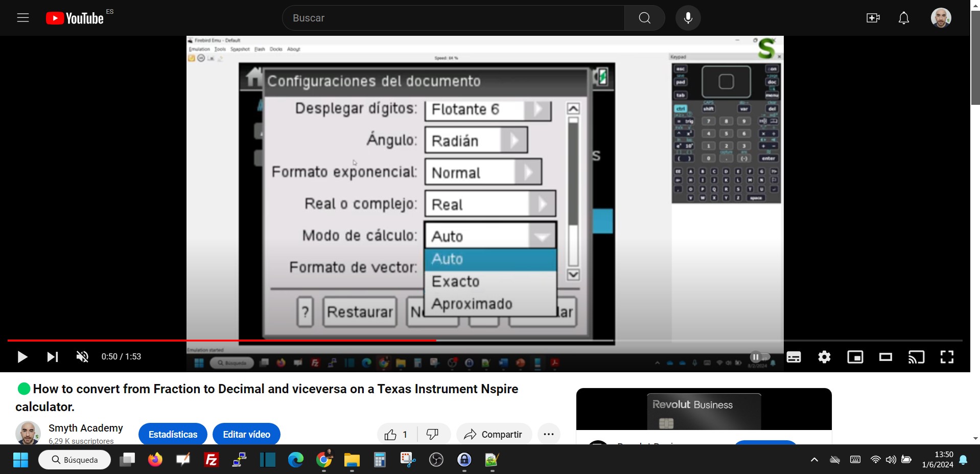Open the notifications bell
This screenshot has height=474, width=980.
903,18
